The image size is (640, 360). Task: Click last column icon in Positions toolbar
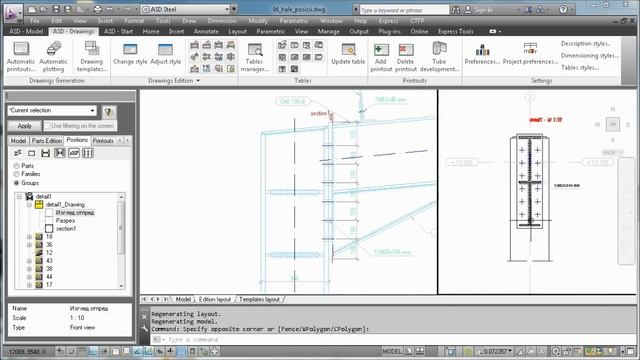pos(88,153)
